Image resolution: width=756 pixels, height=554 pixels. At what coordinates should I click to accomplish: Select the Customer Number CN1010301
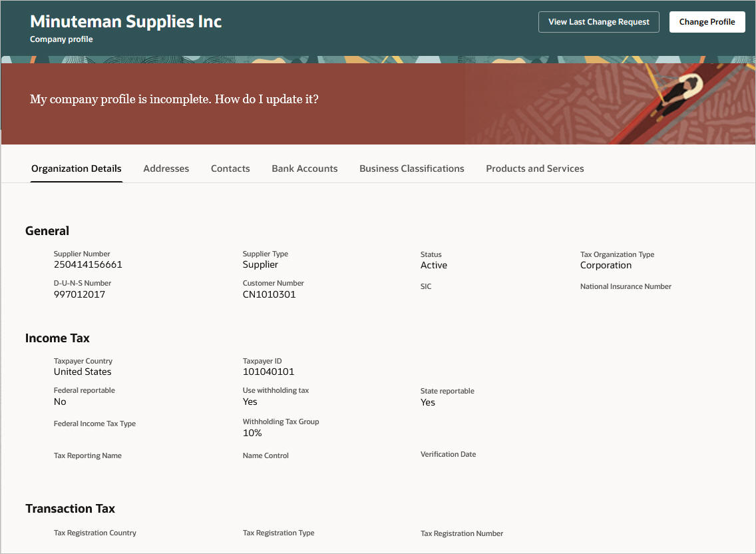tap(269, 294)
